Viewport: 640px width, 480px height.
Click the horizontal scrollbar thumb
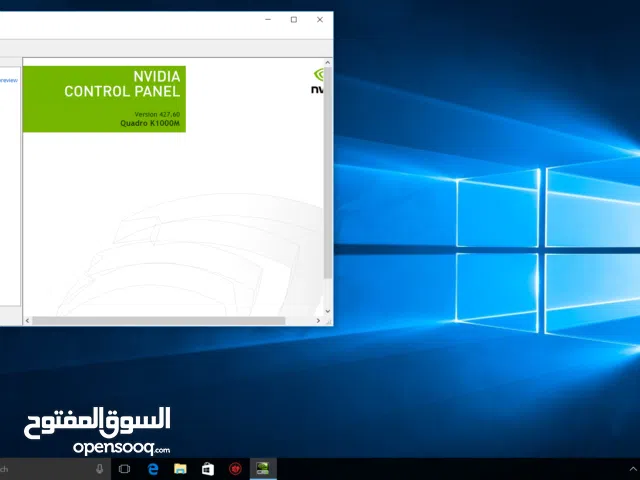point(158,321)
